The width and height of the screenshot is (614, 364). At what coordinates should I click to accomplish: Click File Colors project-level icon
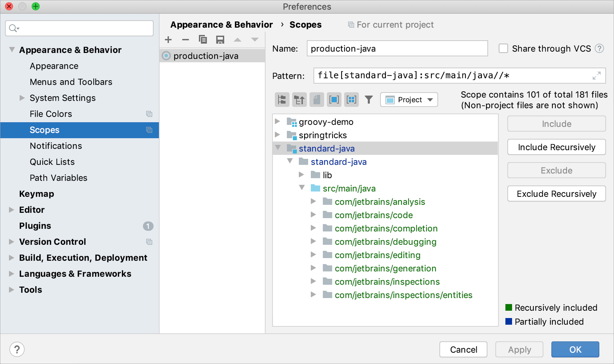(x=149, y=114)
